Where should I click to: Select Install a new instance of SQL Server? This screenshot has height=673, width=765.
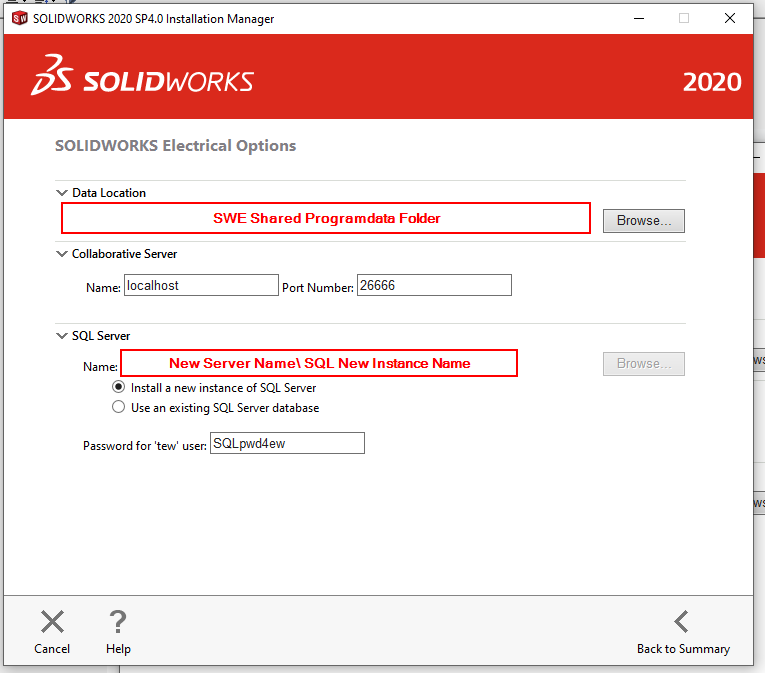point(119,387)
